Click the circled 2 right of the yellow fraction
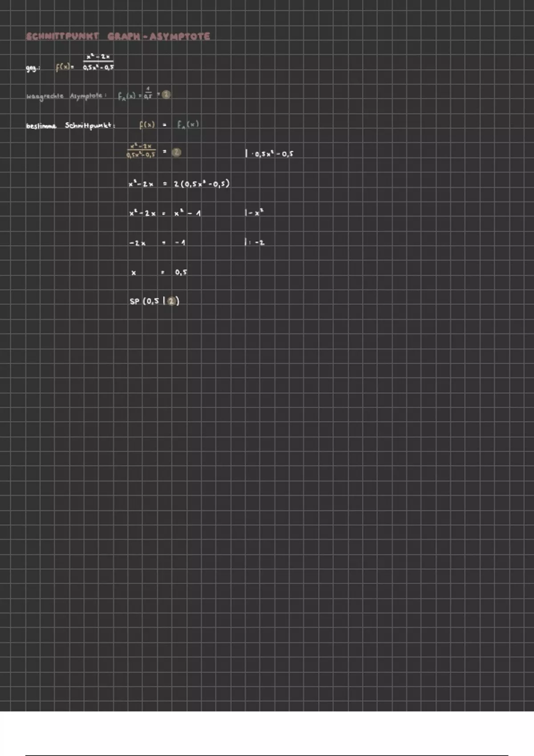 click(x=177, y=152)
